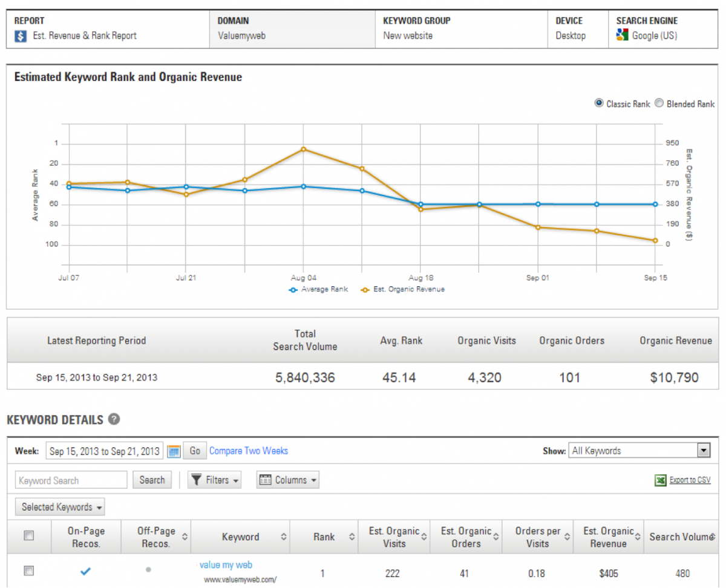Select the Blended Rank radio button
The height and width of the screenshot is (588, 726).
659,103
